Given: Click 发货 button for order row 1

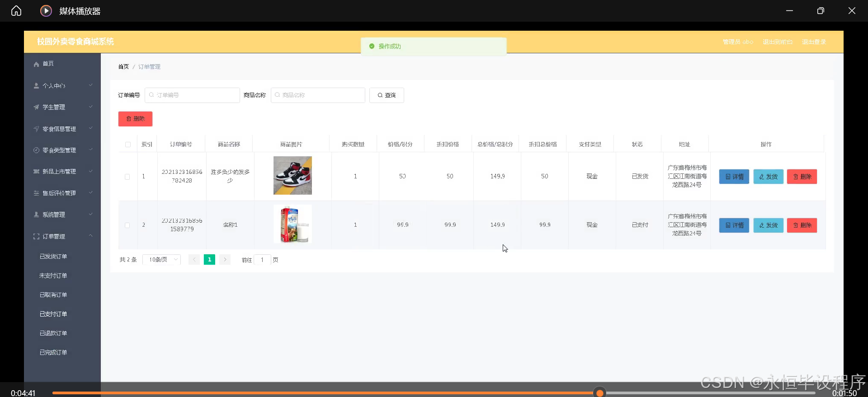Looking at the screenshot, I should tap(768, 177).
